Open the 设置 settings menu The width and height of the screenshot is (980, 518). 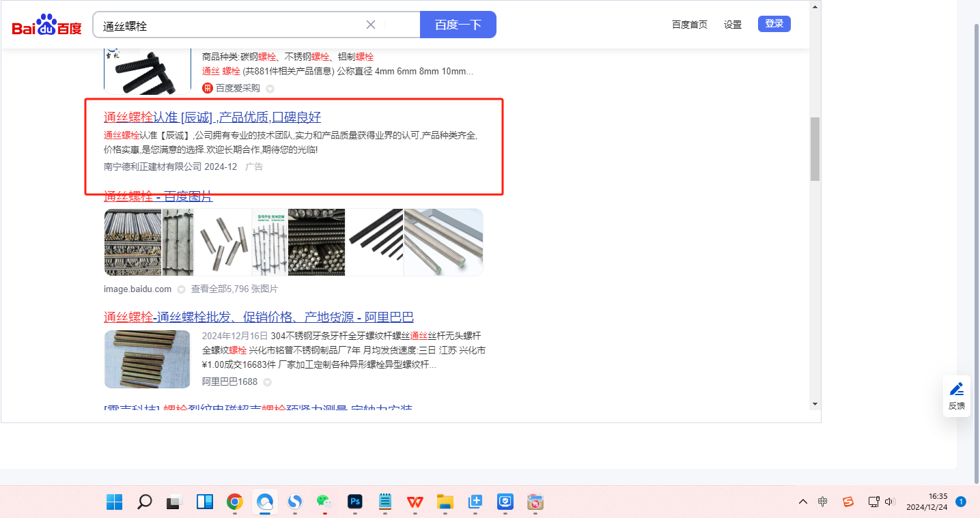[x=733, y=25]
